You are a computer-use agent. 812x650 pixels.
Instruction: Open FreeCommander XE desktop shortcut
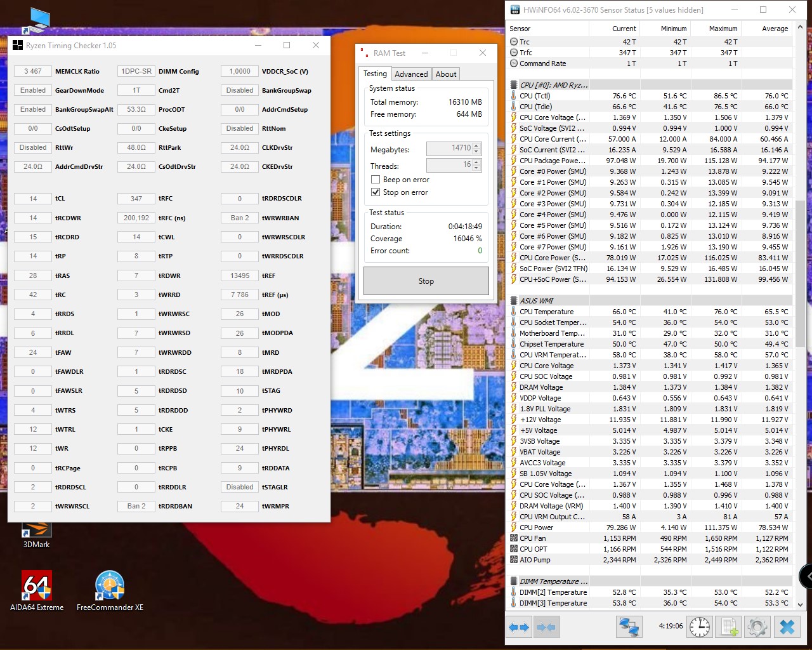pyautogui.click(x=110, y=591)
